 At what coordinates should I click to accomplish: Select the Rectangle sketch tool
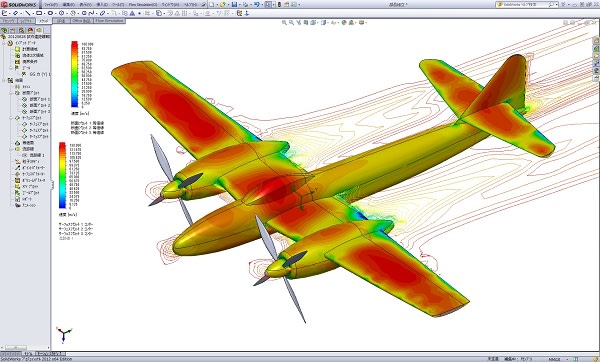[39, 13]
